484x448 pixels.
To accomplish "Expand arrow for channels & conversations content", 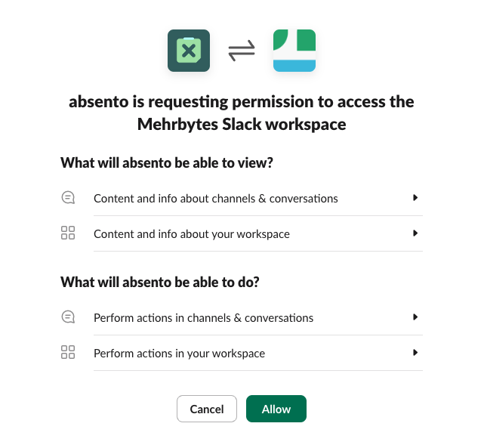I will (415, 198).
